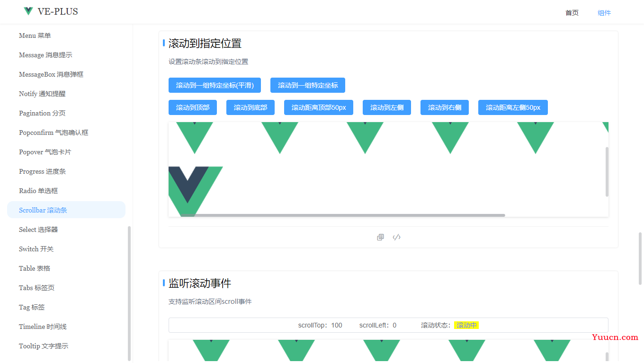
Task: Click the VE-PLUS logo icon
Action: point(28,11)
